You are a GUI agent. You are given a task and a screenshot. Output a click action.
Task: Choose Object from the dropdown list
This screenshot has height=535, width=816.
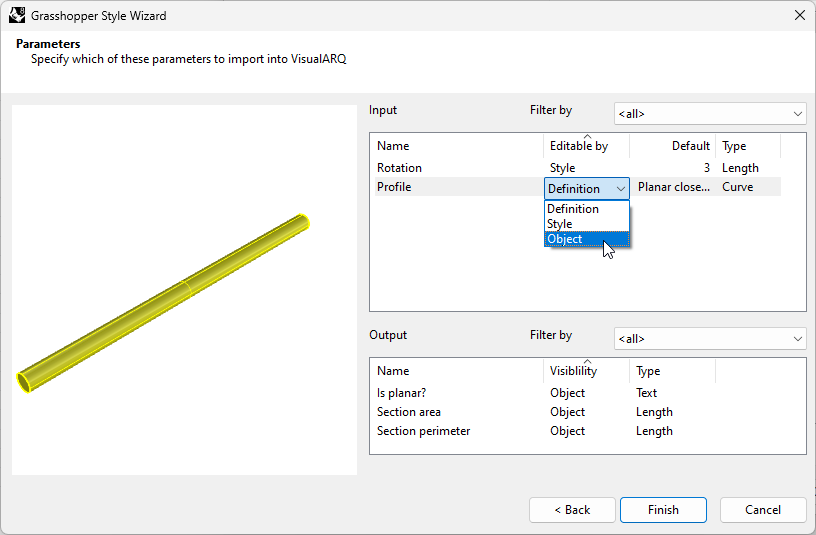click(x=586, y=239)
